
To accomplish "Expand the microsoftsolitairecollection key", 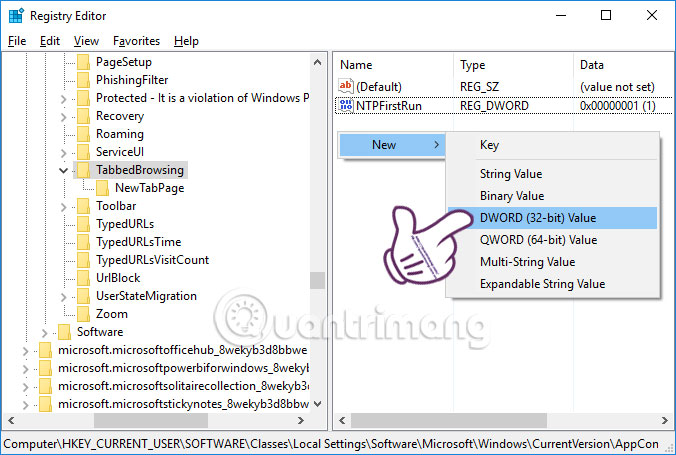I will point(25,387).
